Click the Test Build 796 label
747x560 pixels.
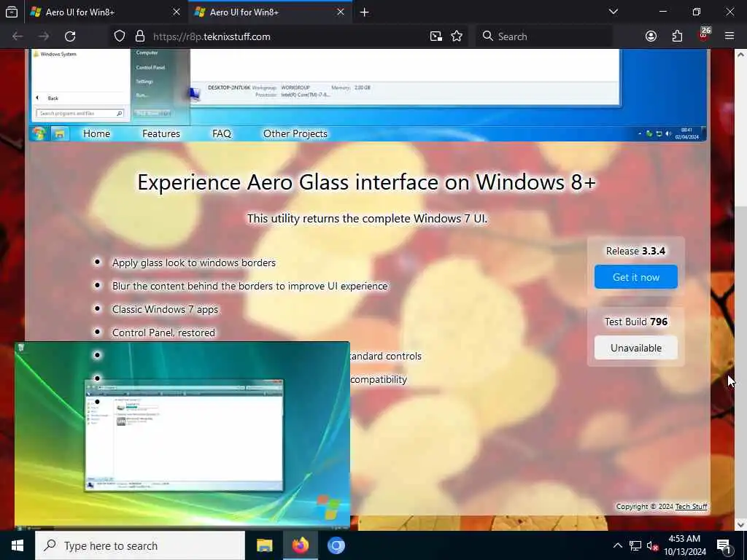tap(635, 322)
